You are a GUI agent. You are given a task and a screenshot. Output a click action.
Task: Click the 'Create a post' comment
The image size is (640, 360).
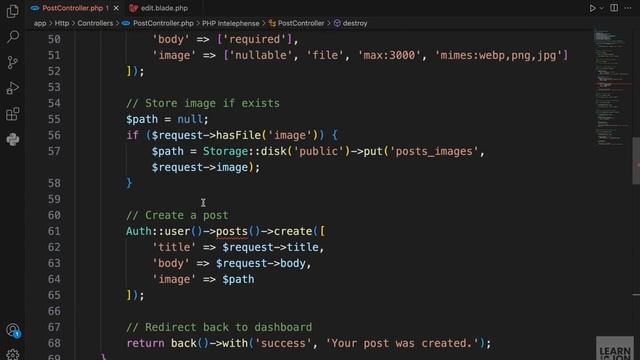(177, 215)
